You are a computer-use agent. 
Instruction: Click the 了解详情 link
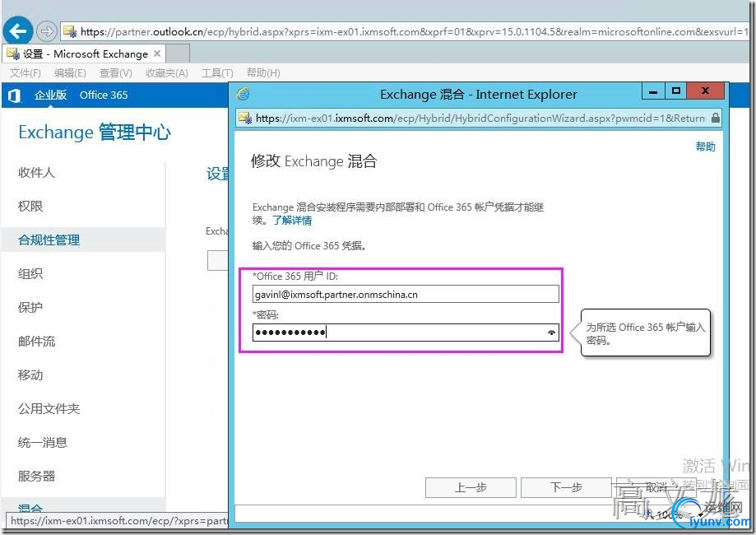point(292,221)
